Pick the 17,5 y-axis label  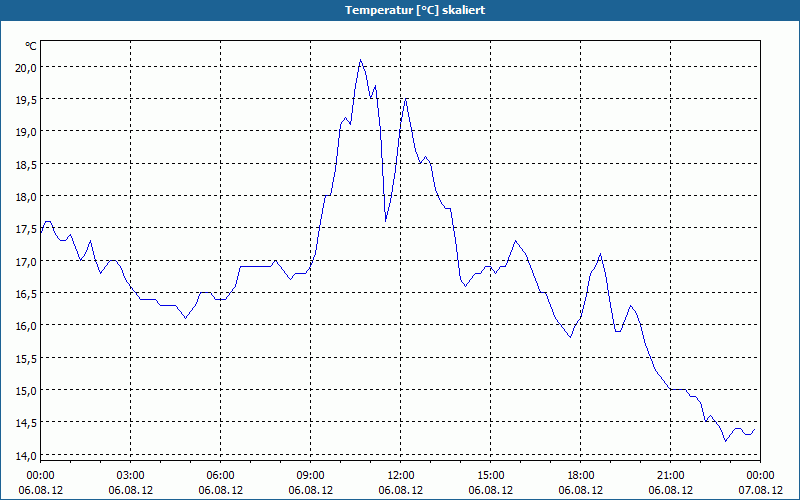pyautogui.click(x=26, y=229)
